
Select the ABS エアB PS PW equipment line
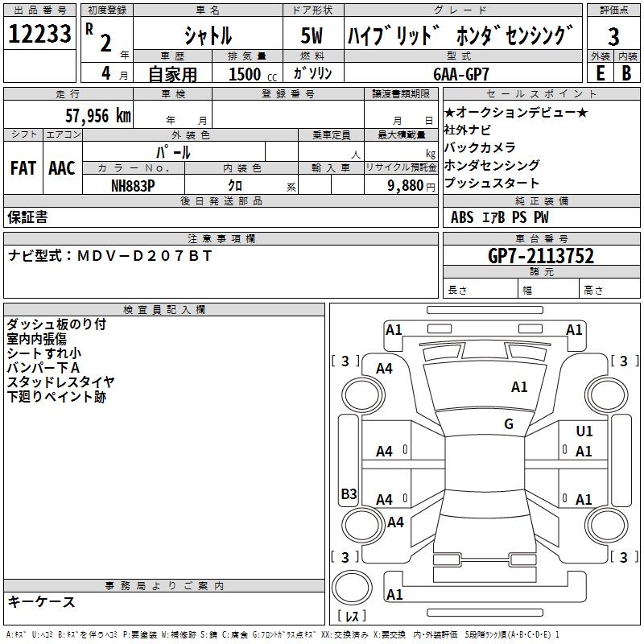[501, 217]
